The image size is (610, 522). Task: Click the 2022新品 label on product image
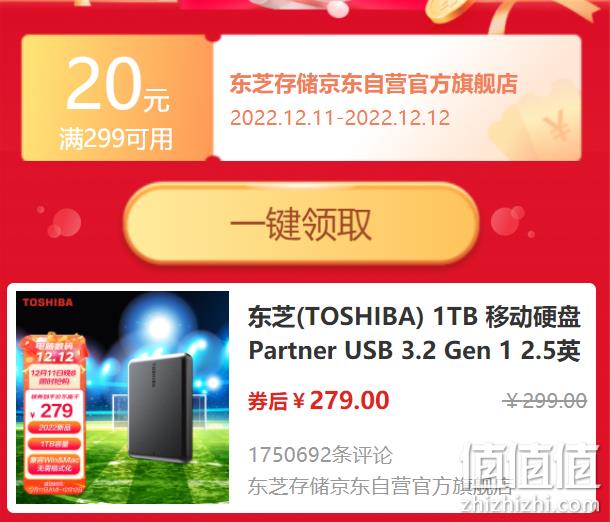(x=54, y=427)
